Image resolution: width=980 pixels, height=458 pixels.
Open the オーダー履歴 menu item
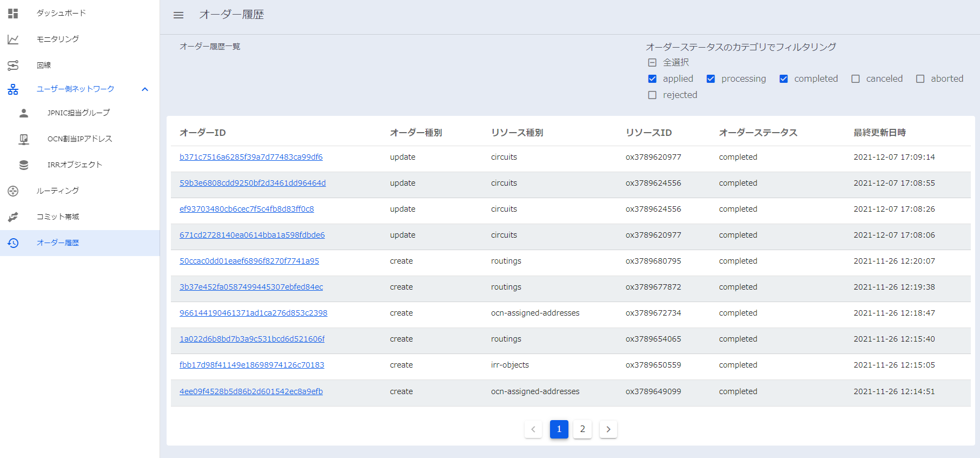pos(58,243)
